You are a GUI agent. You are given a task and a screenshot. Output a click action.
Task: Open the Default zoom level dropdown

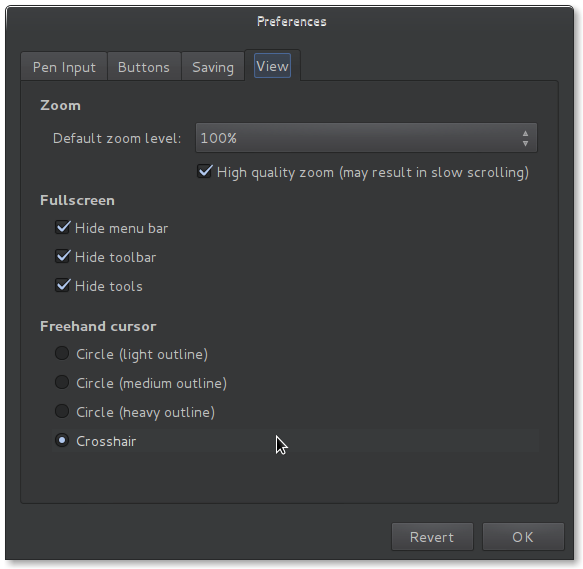click(366, 138)
